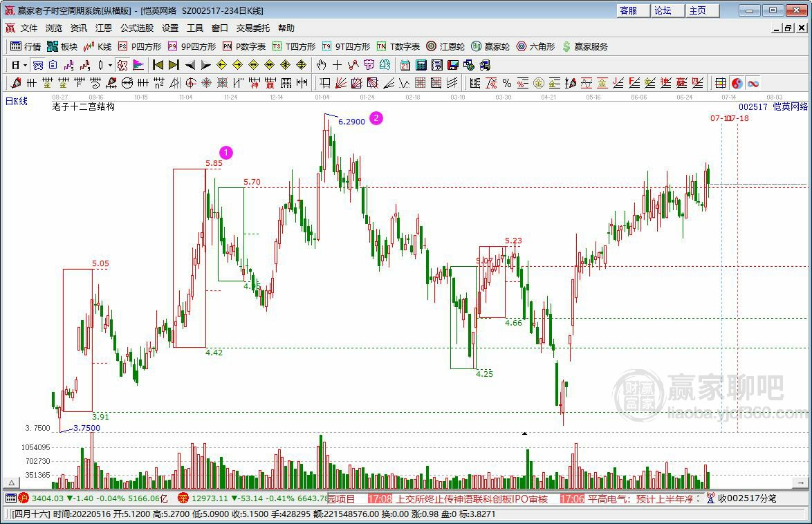Open the 资讯 menu
The height and width of the screenshot is (524, 812).
[x=79, y=28]
